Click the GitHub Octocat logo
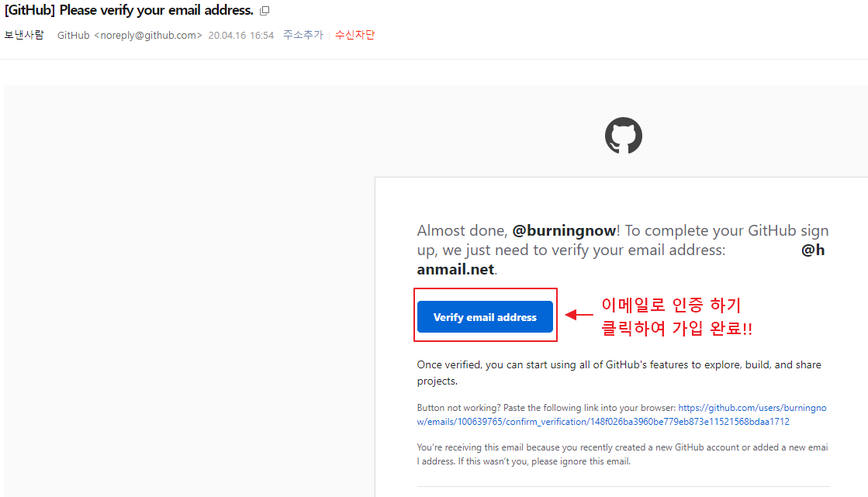 (624, 135)
